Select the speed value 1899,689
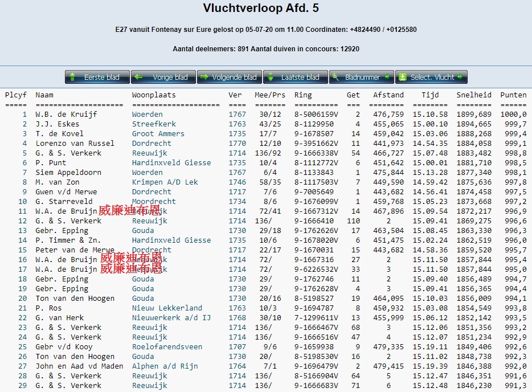Image resolution: width=532 pixels, height=392 pixels. point(474,115)
